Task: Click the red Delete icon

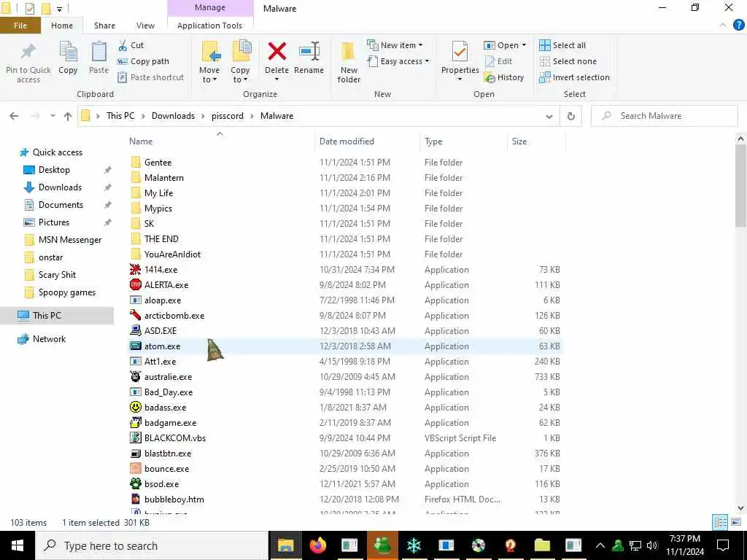Action: [x=276, y=51]
